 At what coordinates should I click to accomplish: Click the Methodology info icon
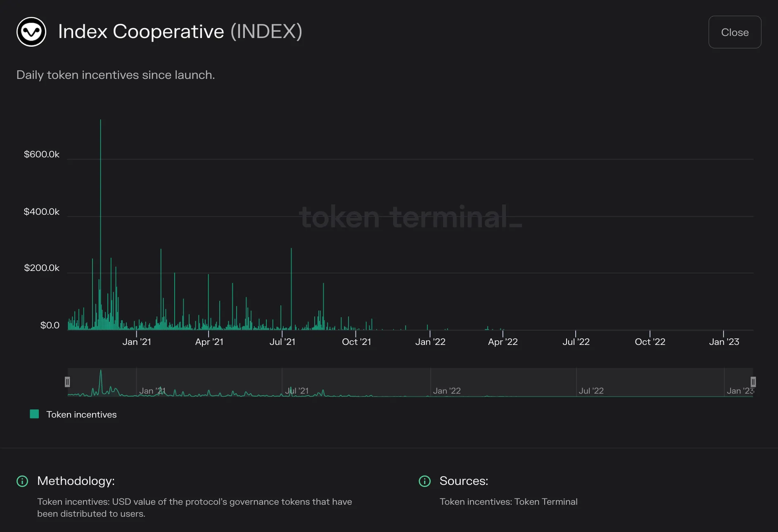click(22, 481)
